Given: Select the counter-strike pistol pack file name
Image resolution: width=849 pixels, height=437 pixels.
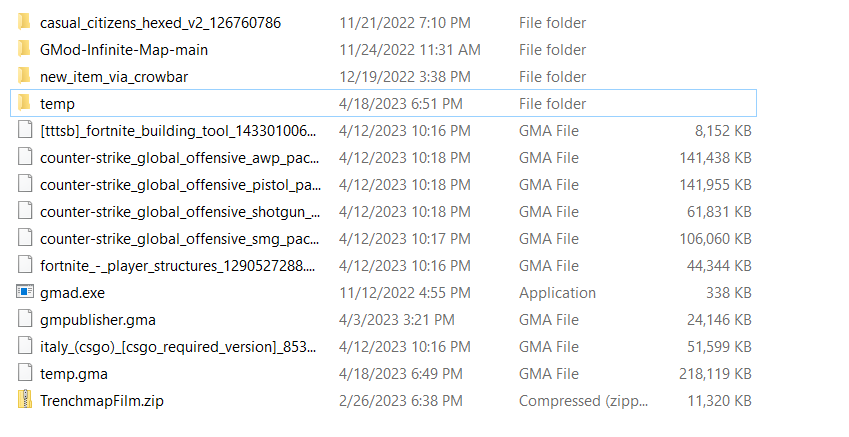Looking at the screenshot, I should point(180,185).
